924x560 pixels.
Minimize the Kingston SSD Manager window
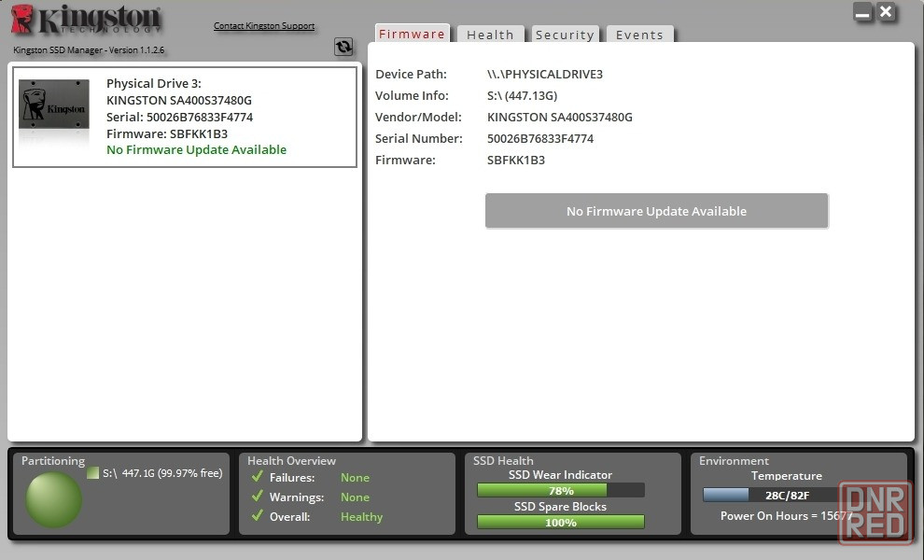pyautogui.click(x=862, y=13)
